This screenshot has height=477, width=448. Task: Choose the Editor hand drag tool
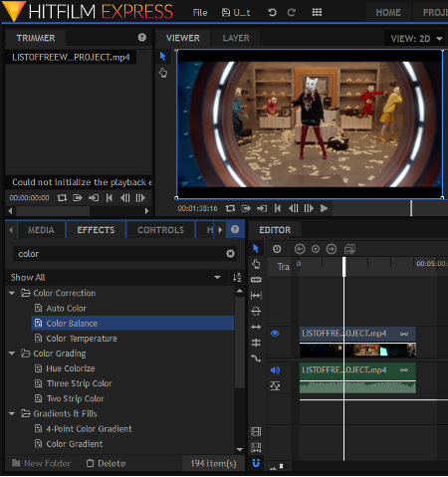click(x=256, y=264)
